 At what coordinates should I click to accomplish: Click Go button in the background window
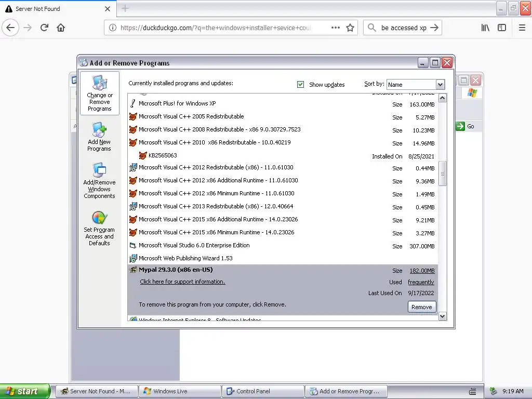465,126
